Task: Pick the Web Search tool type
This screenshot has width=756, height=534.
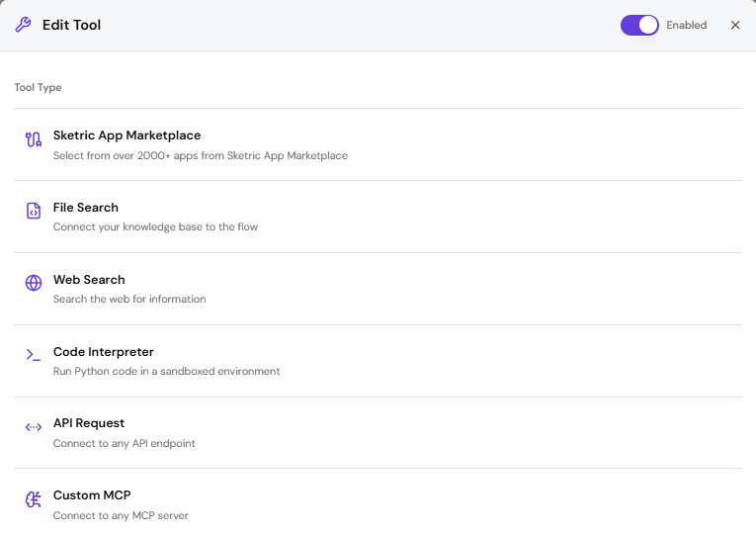Action: pos(89,280)
